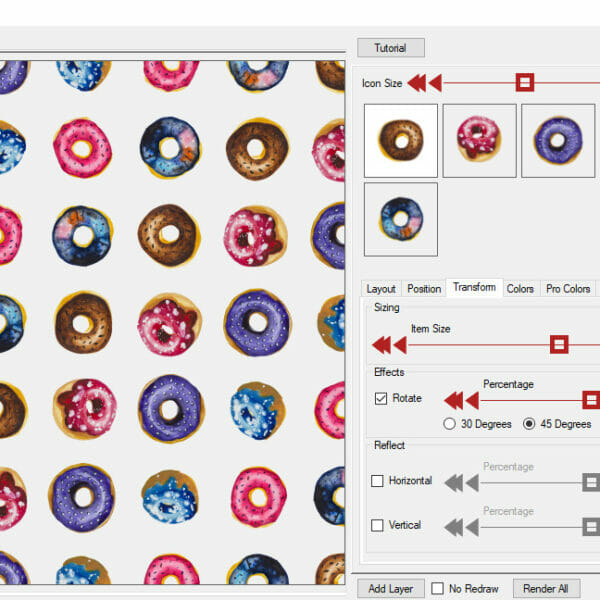This screenshot has height=600, width=600.
Task: Click the Rotate Percentage slider handle
Action: [591, 400]
